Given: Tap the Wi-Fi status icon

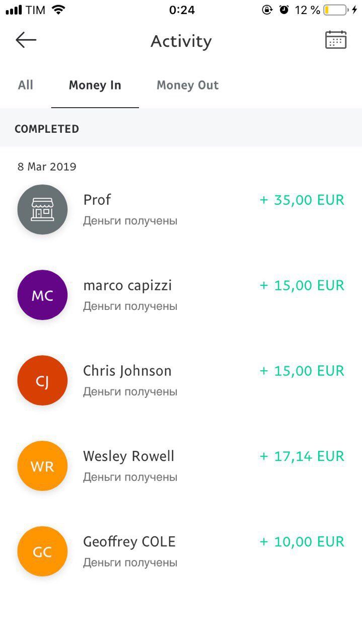Looking at the screenshot, I should (x=59, y=10).
